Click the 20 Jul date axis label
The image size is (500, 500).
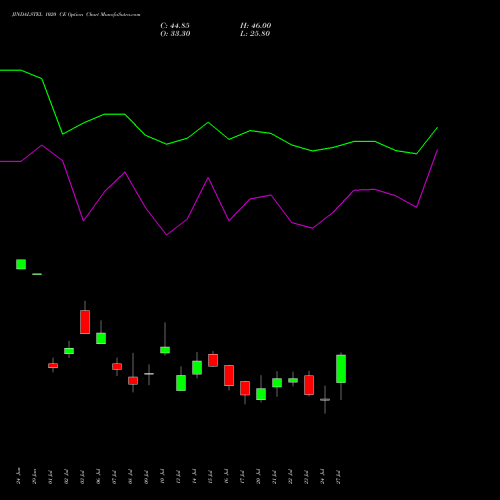tap(259, 477)
